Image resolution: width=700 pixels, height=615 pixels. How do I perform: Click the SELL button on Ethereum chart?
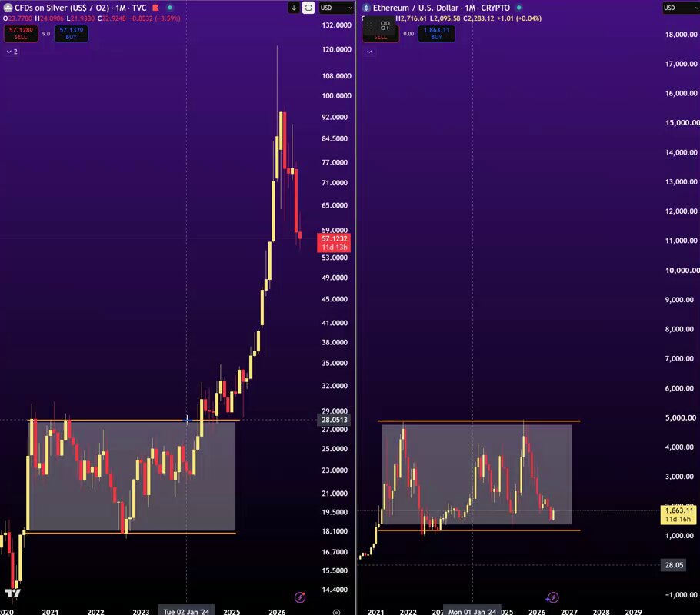tap(380, 38)
